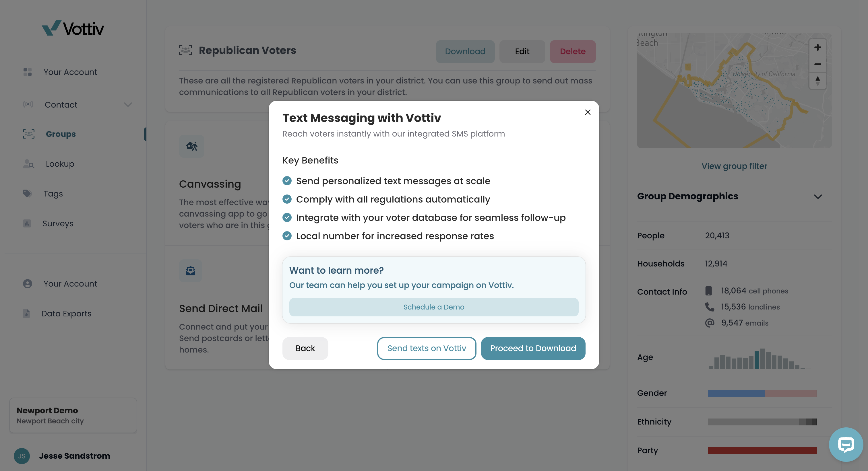Click the Vottiv logo

(73, 28)
